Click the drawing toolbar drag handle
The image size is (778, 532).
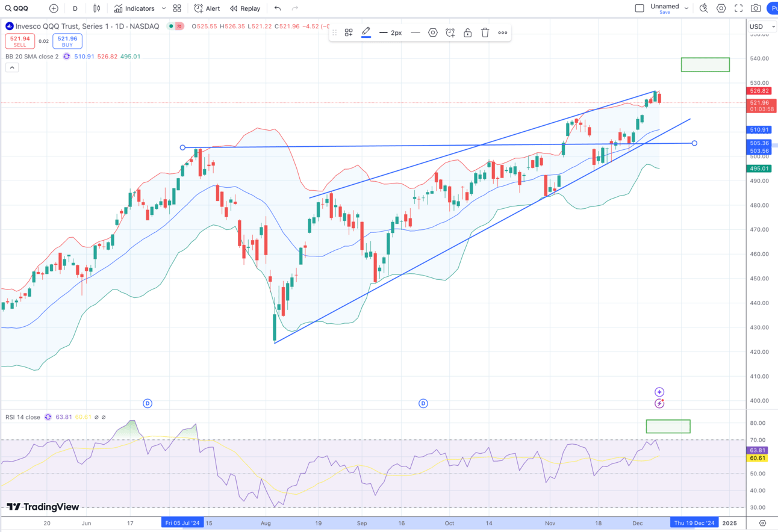[x=334, y=32]
